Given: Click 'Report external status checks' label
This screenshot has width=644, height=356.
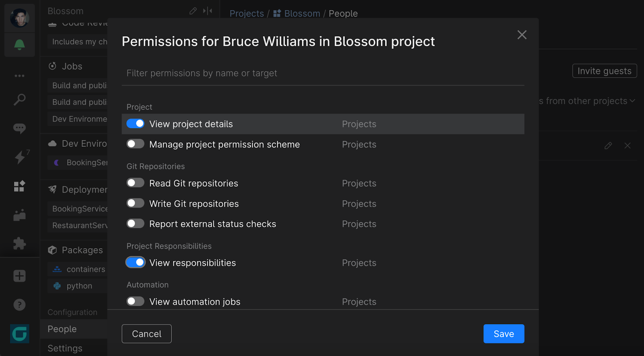Looking at the screenshot, I should click(213, 224).
